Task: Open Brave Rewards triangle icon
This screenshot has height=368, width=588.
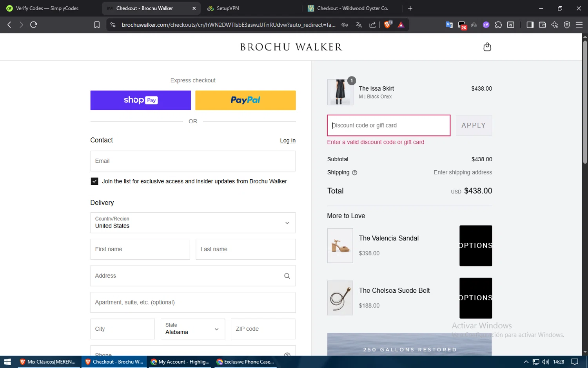Action: point(401,25)
